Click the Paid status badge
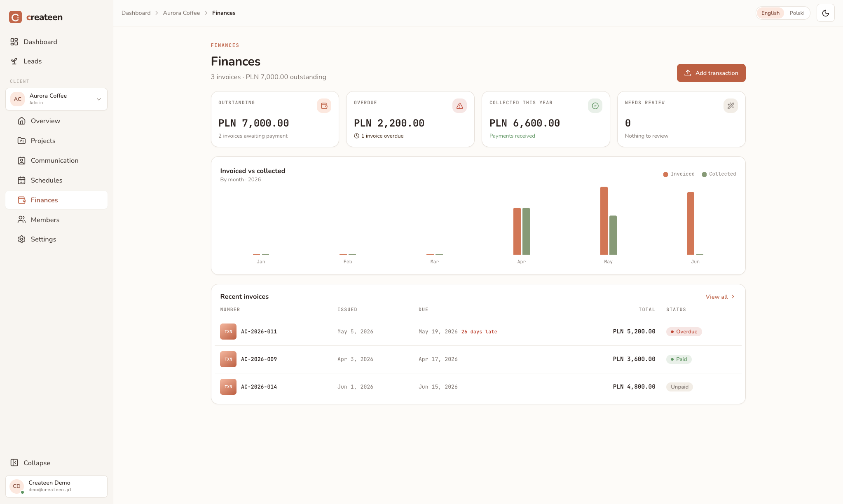The height and width of the screenshot is (504, 843). (679, 359)
